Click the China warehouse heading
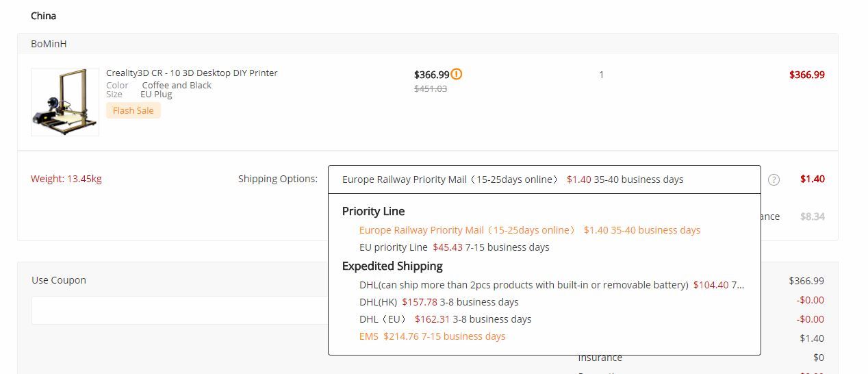The width and height of the screenshot is (868, 374). click(43, 16)
